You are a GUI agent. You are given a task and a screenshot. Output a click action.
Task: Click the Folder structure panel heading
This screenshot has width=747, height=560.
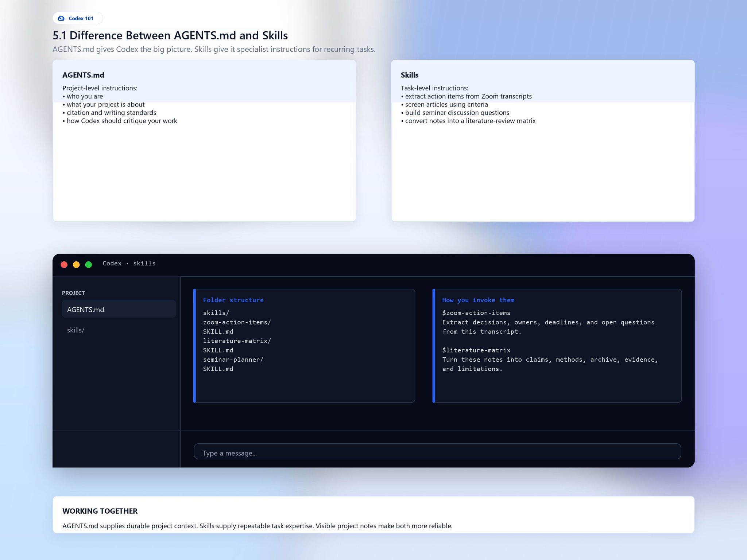click(233, 300)
